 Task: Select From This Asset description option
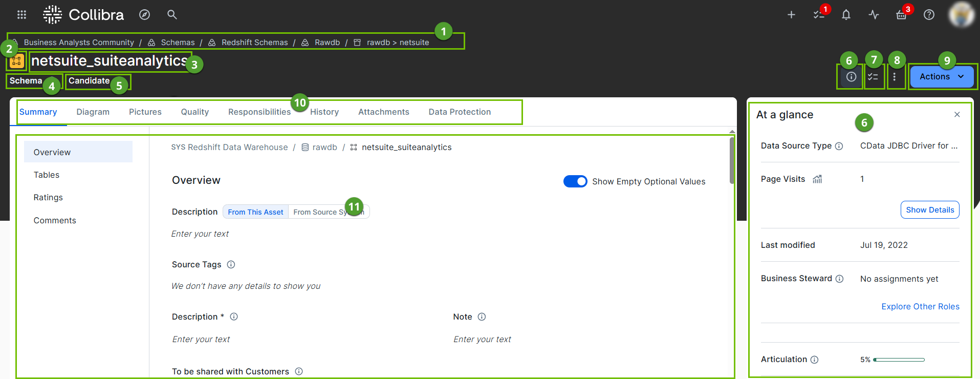(255, 212)
